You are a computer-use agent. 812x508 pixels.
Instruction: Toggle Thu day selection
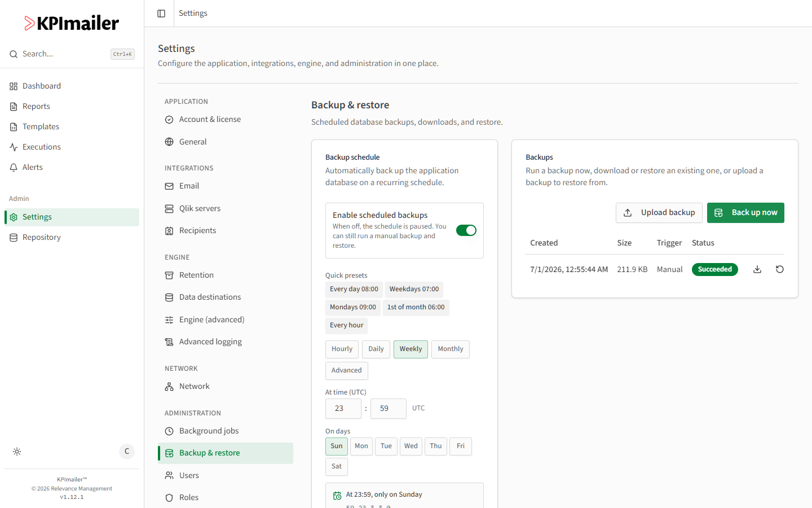click(x=436, y=446)
